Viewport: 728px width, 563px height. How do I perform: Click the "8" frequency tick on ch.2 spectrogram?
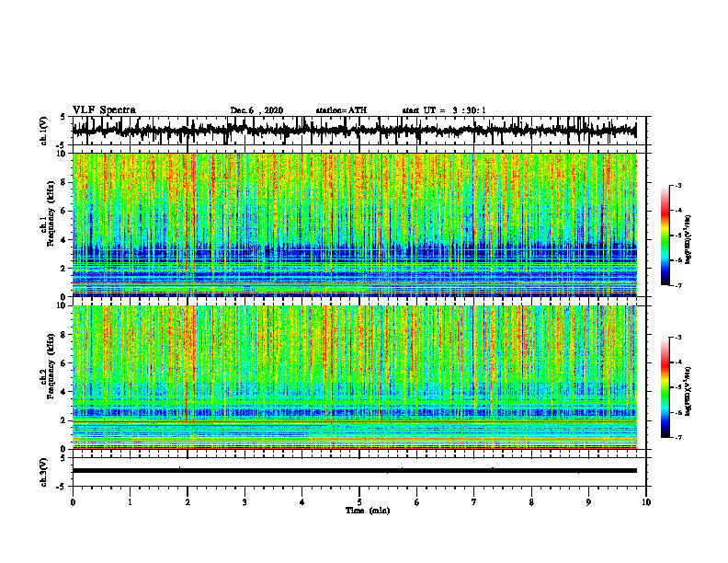tap(64, 335)
